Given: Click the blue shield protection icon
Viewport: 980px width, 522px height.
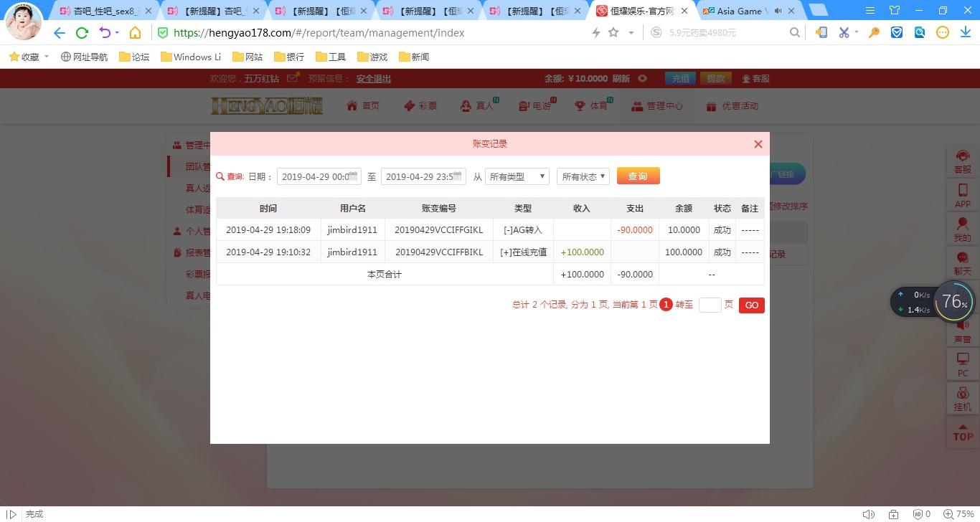Looking at the screenshot, I should (x=897, y=32).
